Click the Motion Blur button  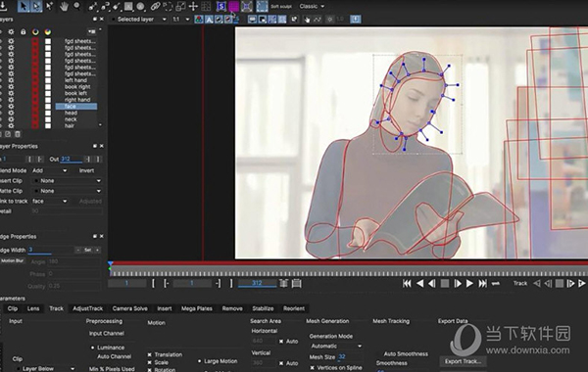13,260
